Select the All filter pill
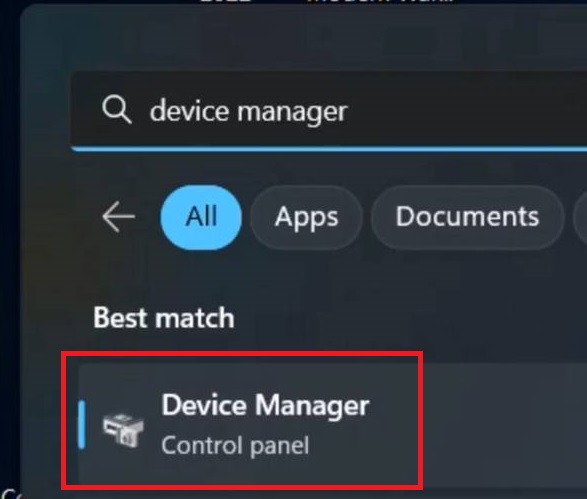Screen dimensions: 587x499 point(201,217)
